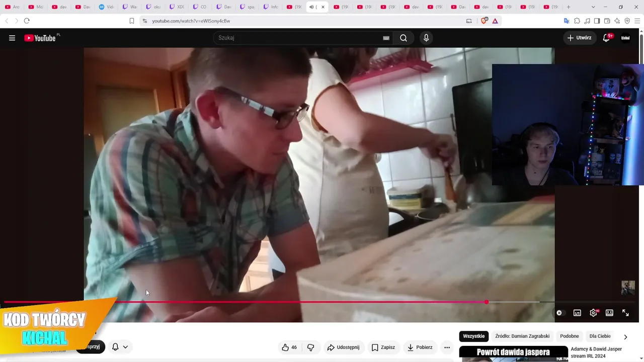The width and height of the screenshot is (644, 362).
Task: Go back with the browser back arrow
Action: tap(7, 21)
